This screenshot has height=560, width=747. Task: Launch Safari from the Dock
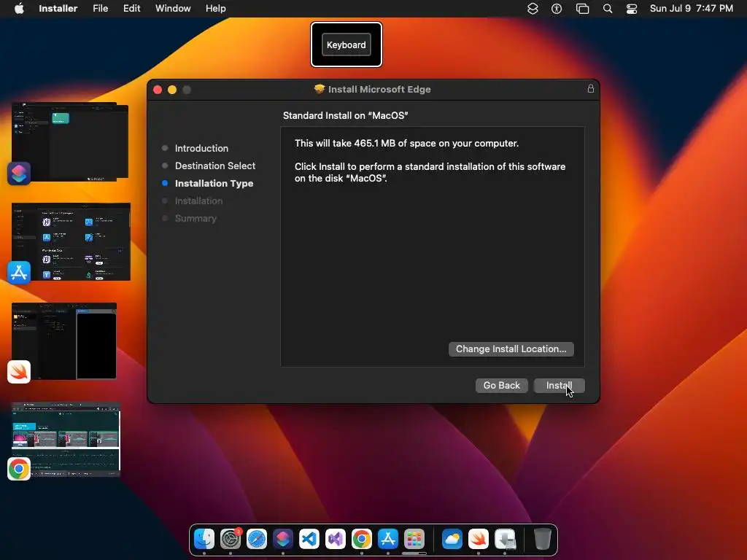pyautogui.click(x=257, y=539)
